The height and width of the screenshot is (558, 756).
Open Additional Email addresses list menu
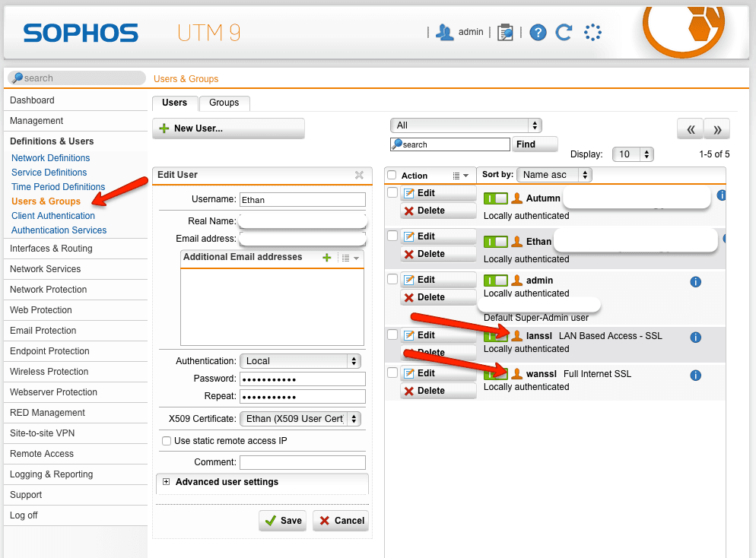point(350,258)
